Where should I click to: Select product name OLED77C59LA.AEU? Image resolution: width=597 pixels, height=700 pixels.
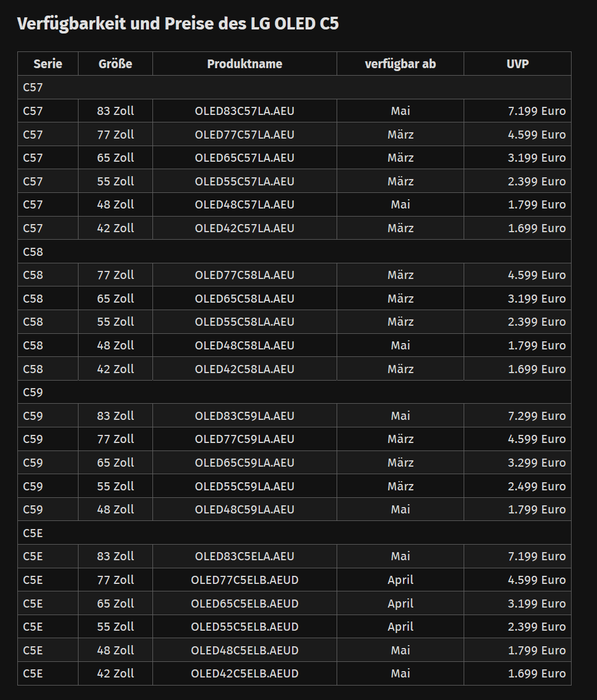245,439
